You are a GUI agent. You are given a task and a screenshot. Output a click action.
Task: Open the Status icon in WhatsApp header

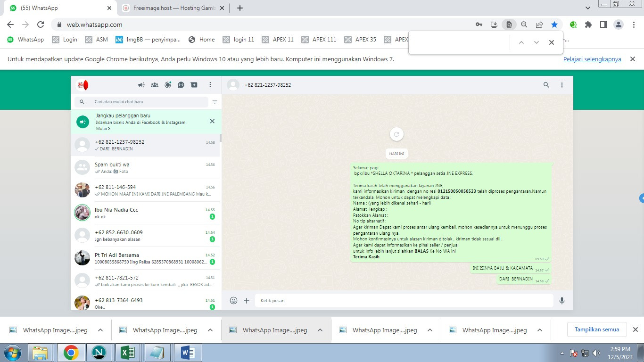click(168, 85)
